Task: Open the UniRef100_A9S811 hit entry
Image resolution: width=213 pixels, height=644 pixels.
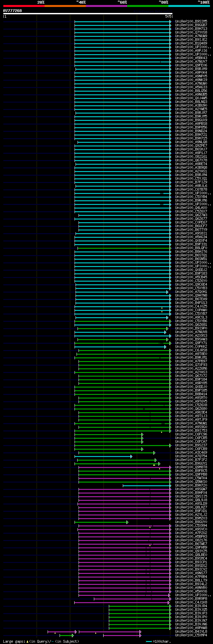Action: coord(191,233)
